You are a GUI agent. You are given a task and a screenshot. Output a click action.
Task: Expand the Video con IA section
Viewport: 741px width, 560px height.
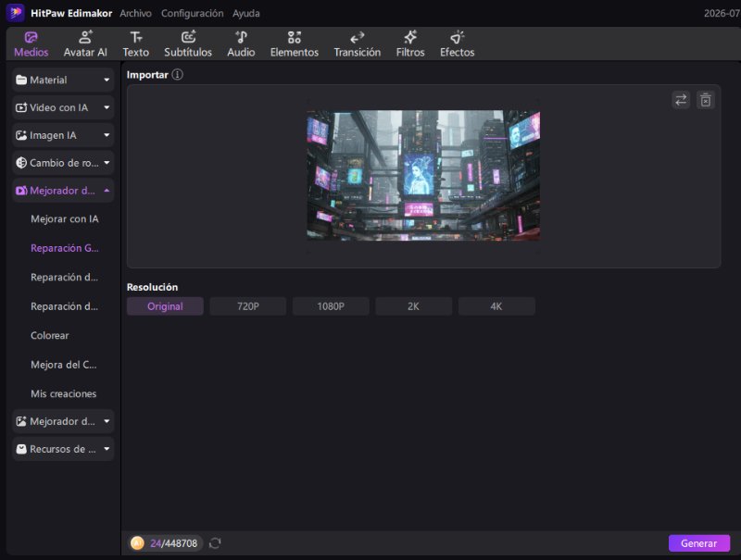[x=63, y=107]
